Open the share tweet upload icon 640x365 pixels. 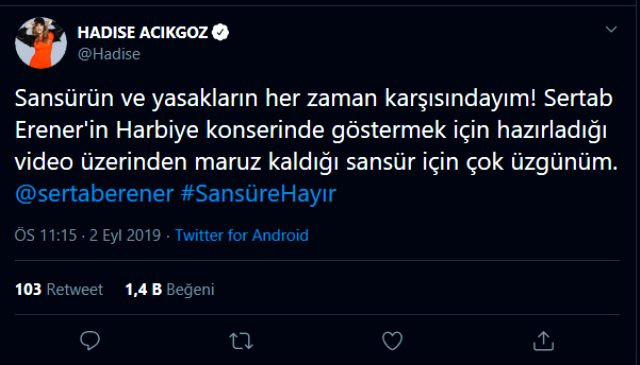pyautogui.click(x=544, y=341)
